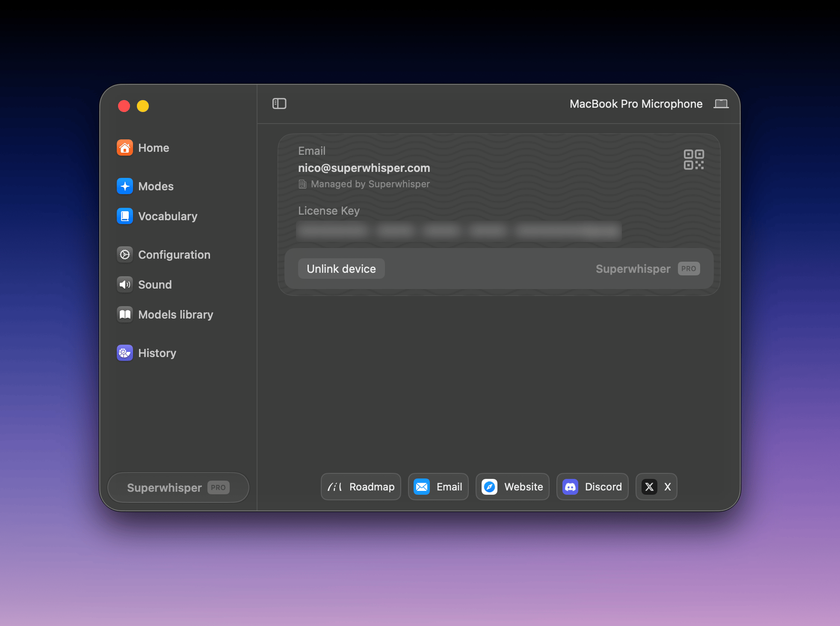This screenshot has width=840, height=626.
Task: Open Configuration gear icon
Action: [125, 255]
